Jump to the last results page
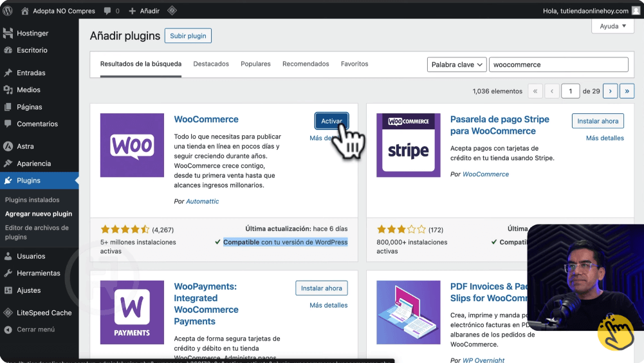The height and width of the screenshot is (363, 644). coord(627,91)
